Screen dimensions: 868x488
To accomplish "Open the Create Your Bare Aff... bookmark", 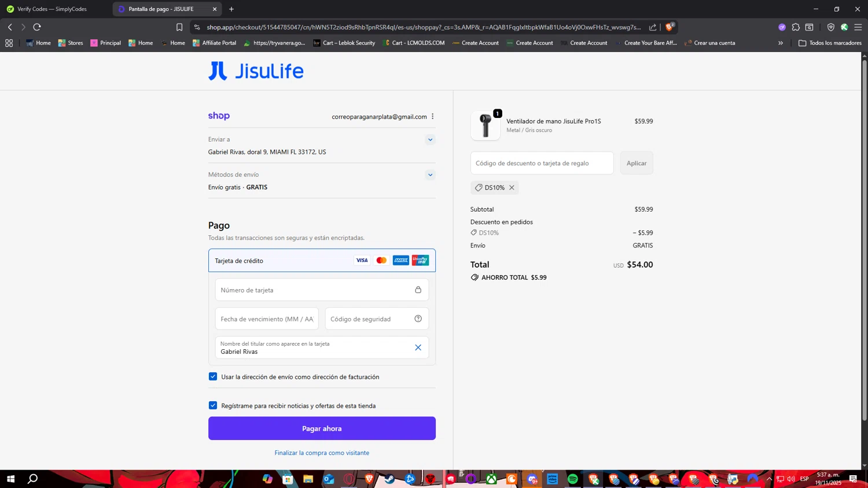I will pyautogui.click(x=646, y=43).
